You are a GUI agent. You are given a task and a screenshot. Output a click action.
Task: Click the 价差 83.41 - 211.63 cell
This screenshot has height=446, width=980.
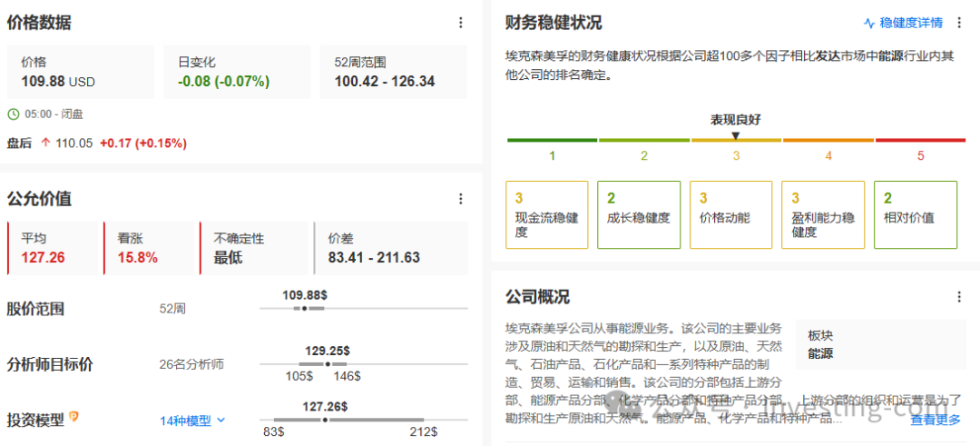pyautogui.click(x=390, y=248)
